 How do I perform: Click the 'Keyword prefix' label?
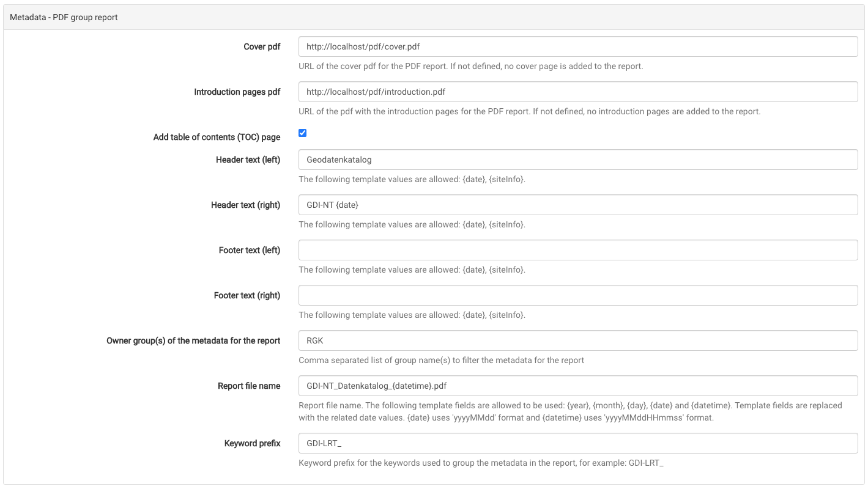[x=252, y=443]
